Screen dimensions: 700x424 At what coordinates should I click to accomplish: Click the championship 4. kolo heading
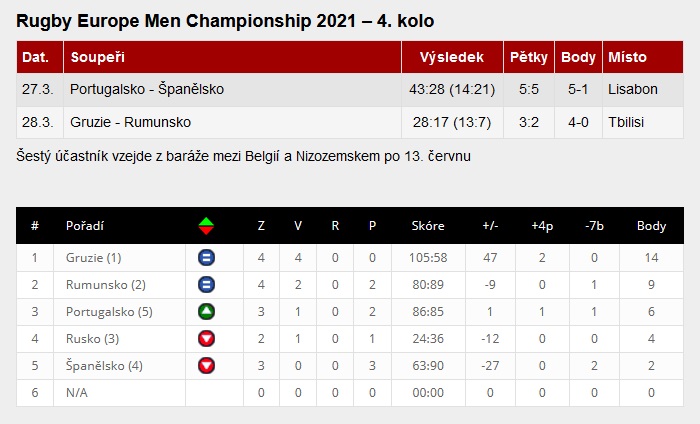tap(225, 21)
